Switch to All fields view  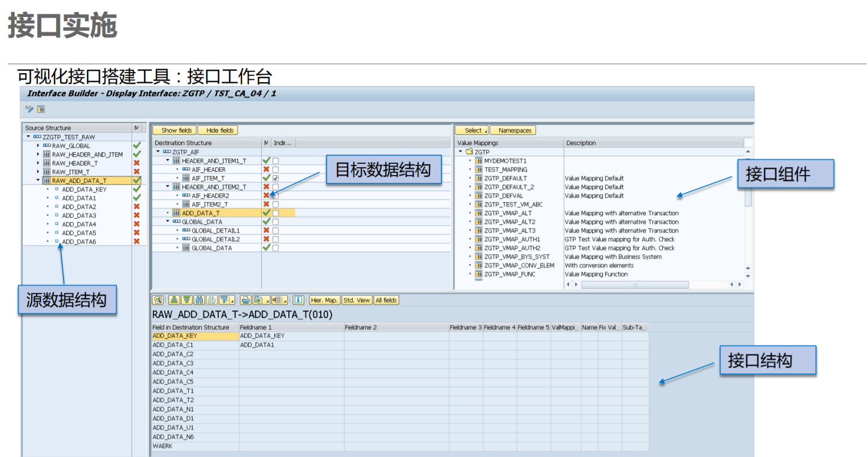tap(386, 300)
